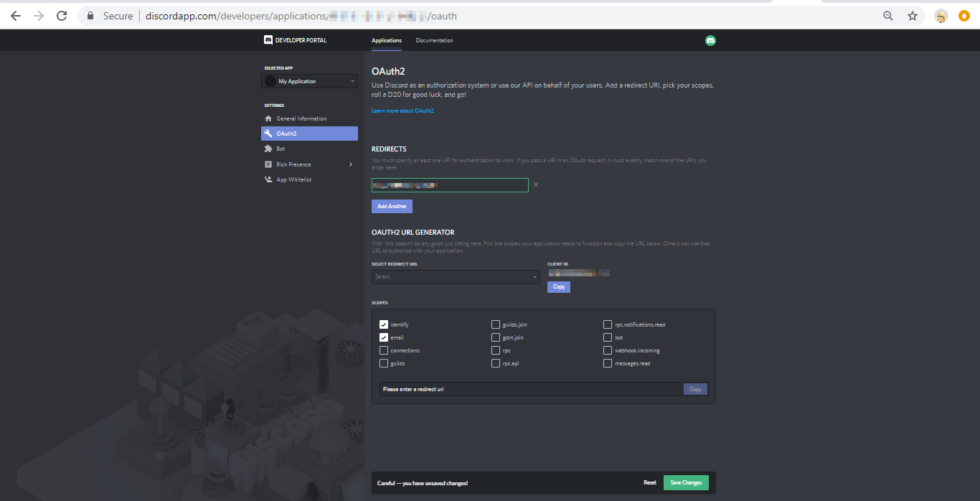
Task: Click the Add Another redirect button
Action: 392,206
